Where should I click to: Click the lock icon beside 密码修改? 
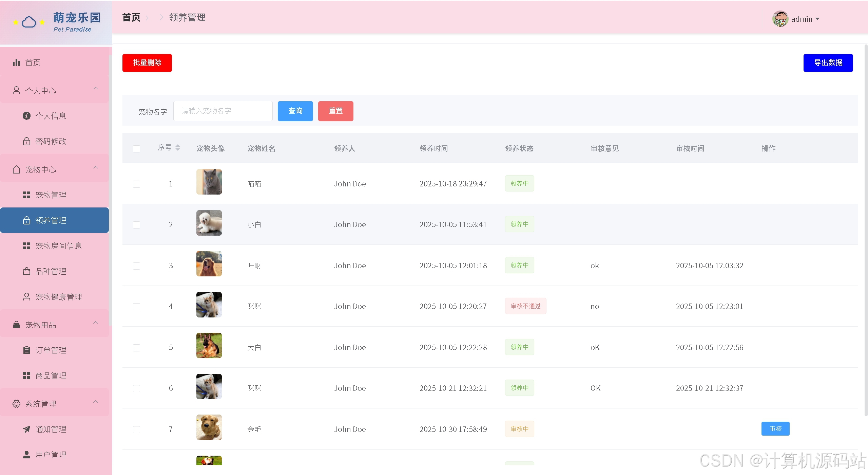[x=26, y=141]
